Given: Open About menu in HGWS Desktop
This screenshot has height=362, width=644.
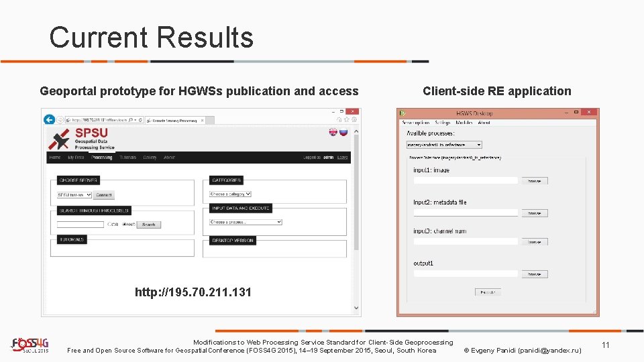Looking at the screenshot, I should coord(484,123).
